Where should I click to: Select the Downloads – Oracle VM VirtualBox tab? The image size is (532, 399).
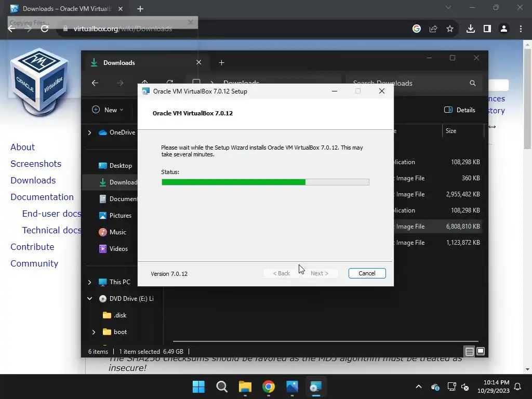pyautogui.click(x=67, y=9)
